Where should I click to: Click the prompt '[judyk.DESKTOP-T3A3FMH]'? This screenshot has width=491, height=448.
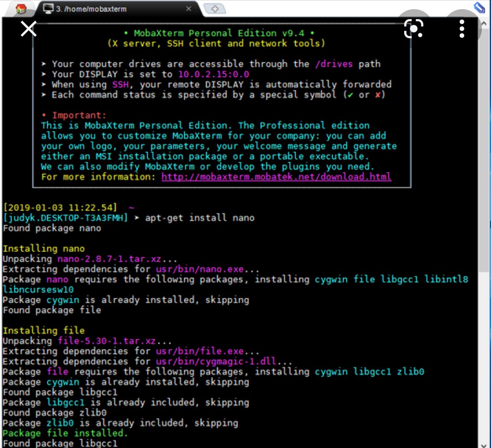(x=65, y=218)
